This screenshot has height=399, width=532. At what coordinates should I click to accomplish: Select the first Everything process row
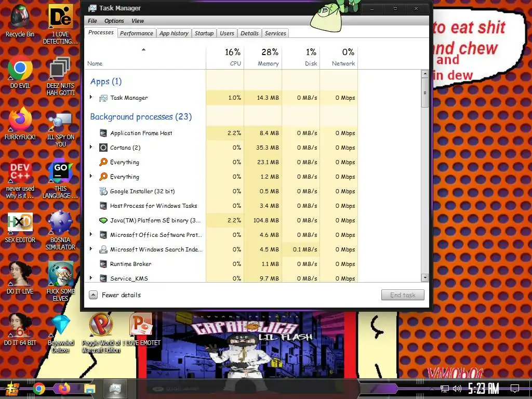click(x=221, y=162)
